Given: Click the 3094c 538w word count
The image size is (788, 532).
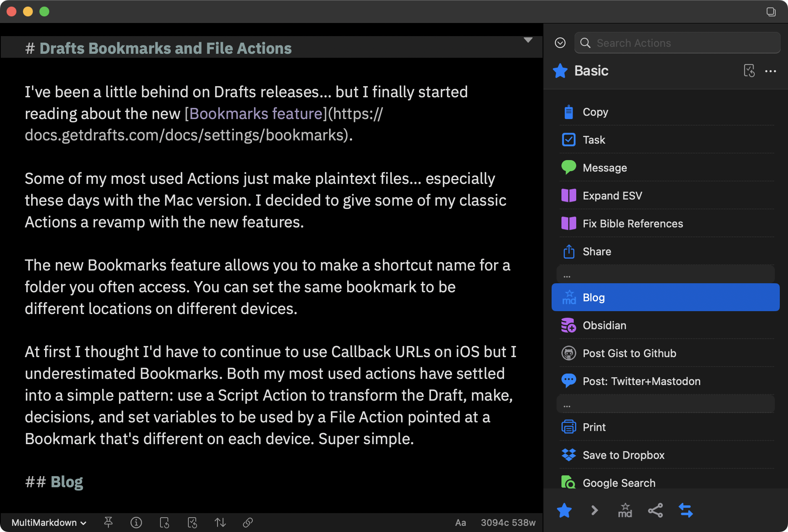Looking at the screenshot, I should [x=508, y=523].
